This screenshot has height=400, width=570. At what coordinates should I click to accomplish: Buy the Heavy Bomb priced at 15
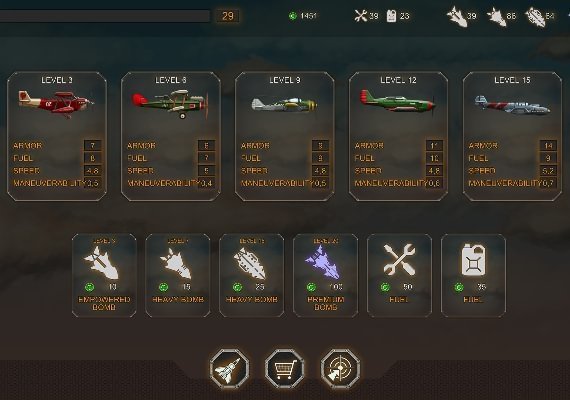pos(178,276)
